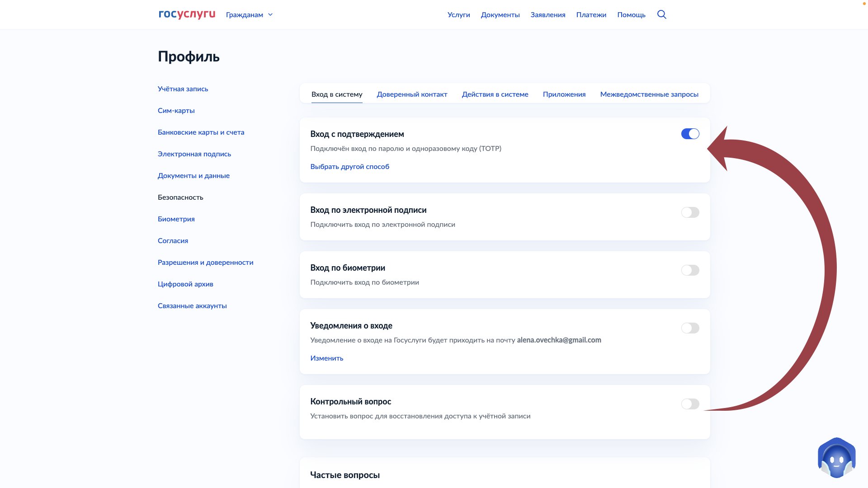Click Изменить under Уведомления о входе
This screenshot has width=868, height=488.
tap(326, 358)
